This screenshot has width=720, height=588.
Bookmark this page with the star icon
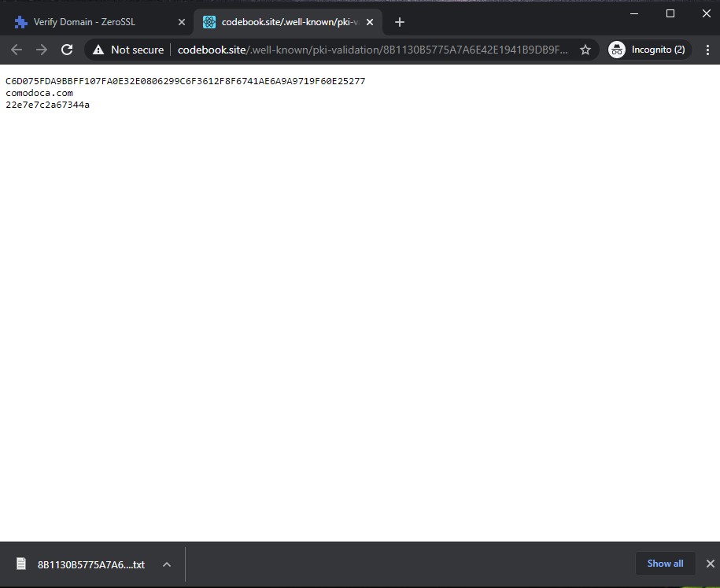pyautogui.click(x=585, y=50)
